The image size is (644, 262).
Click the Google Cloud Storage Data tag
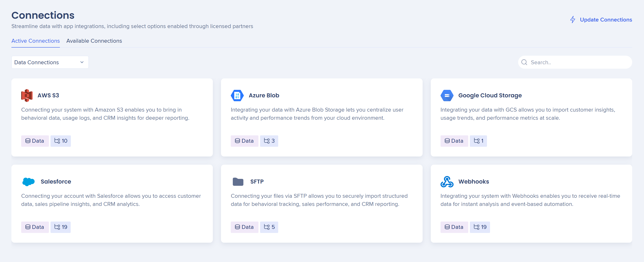click(x=454, y=141)
